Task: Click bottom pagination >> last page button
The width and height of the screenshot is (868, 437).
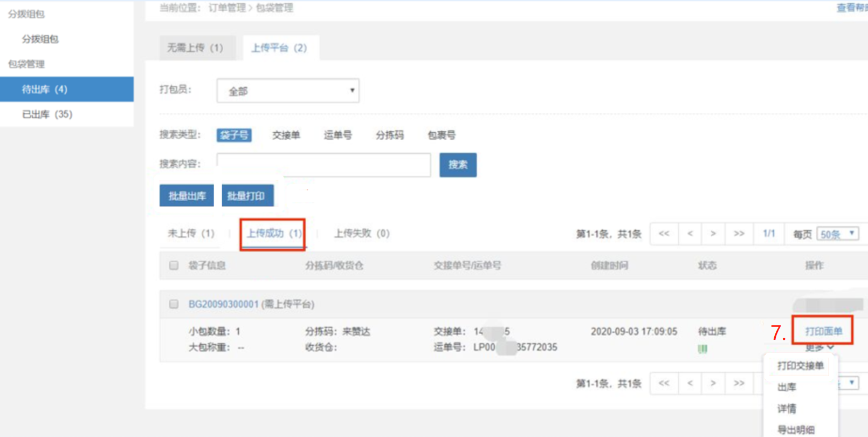Action: coord(739,383)
